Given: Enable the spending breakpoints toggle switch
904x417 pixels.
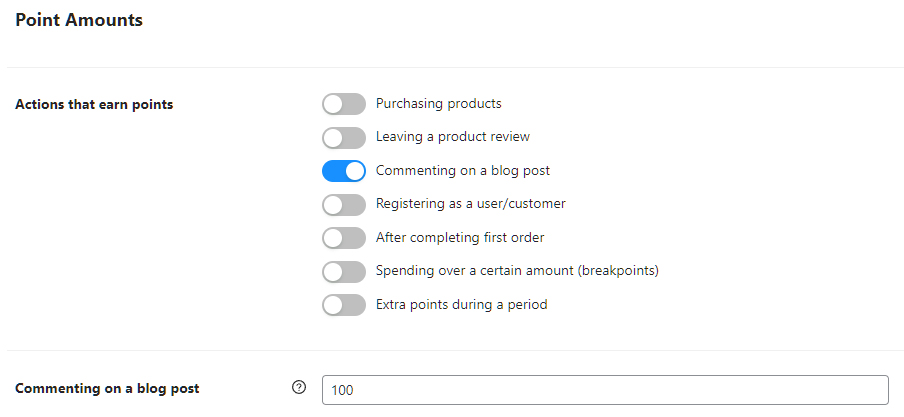Looking at the screenshot, I should pyautogui.click(x=344, y=271).
